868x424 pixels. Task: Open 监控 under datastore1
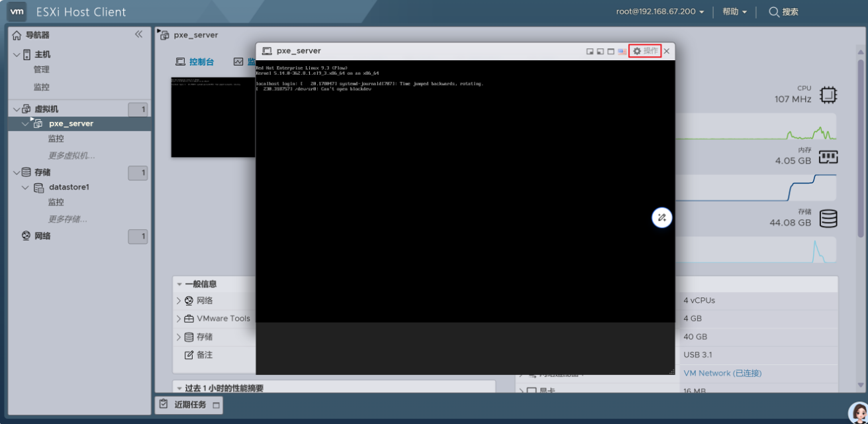56,203
